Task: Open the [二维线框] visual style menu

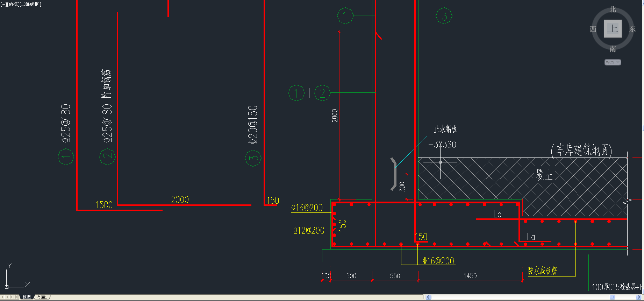Action: (30, 4)
